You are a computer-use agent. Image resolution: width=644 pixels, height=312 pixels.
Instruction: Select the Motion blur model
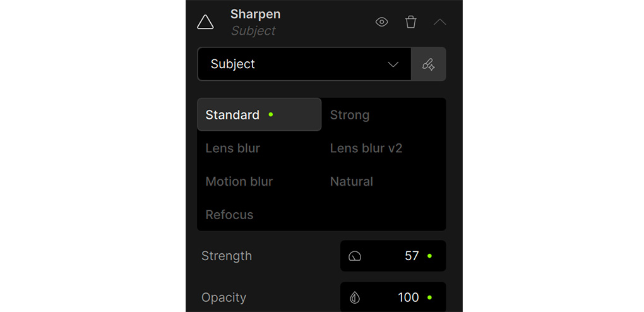(239, 181)
